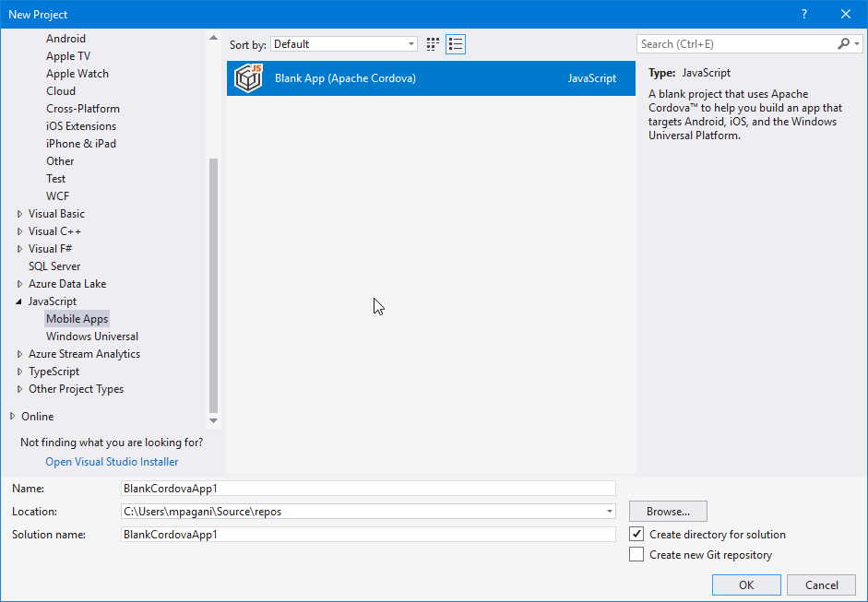
Task: Switch to medium icons list view
Action: pos(456,44)
